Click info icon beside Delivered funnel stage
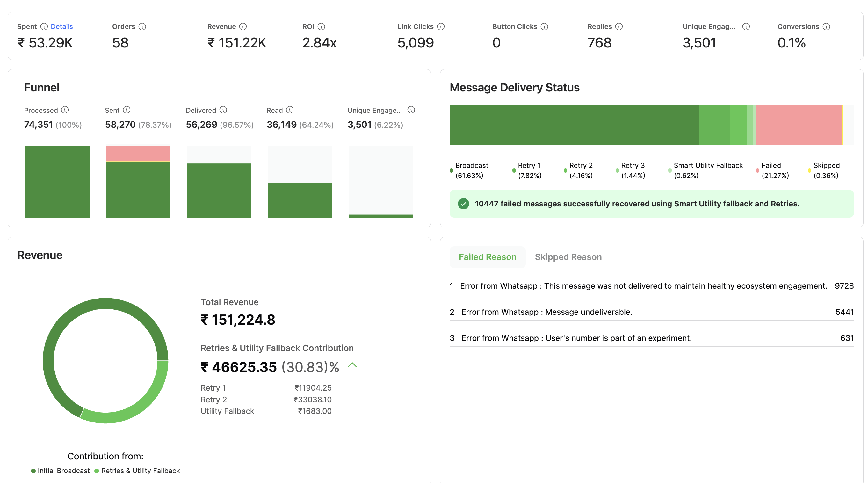Image resolution: width=868 pixels, height=483 pixels. point(223,110)
